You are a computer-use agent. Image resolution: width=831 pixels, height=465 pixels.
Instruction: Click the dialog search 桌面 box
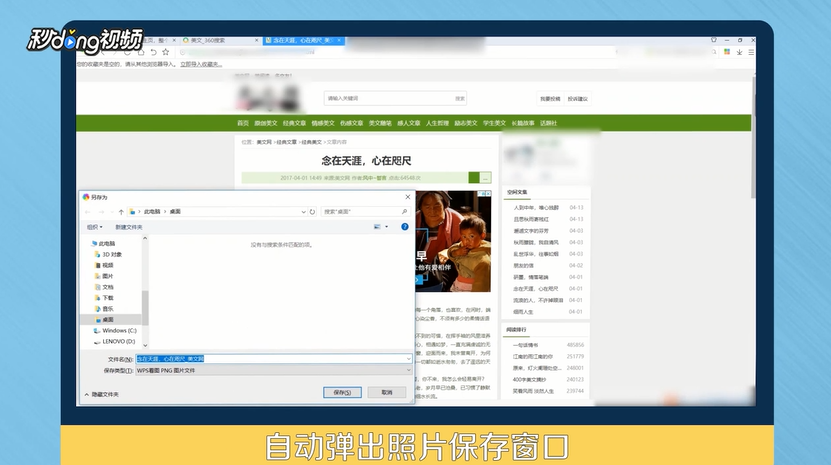coord(366,212)
